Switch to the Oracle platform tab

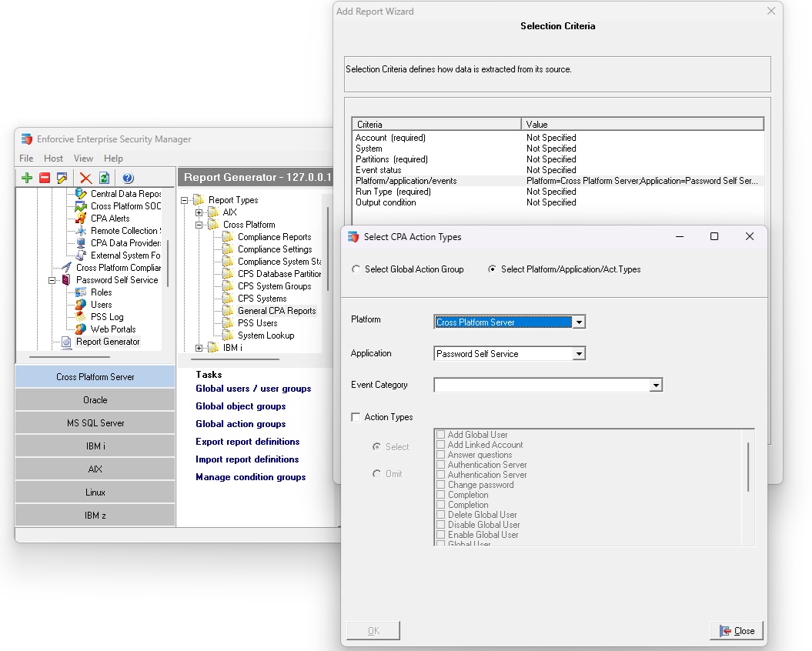pyautogui.click(x=95, y=400)
